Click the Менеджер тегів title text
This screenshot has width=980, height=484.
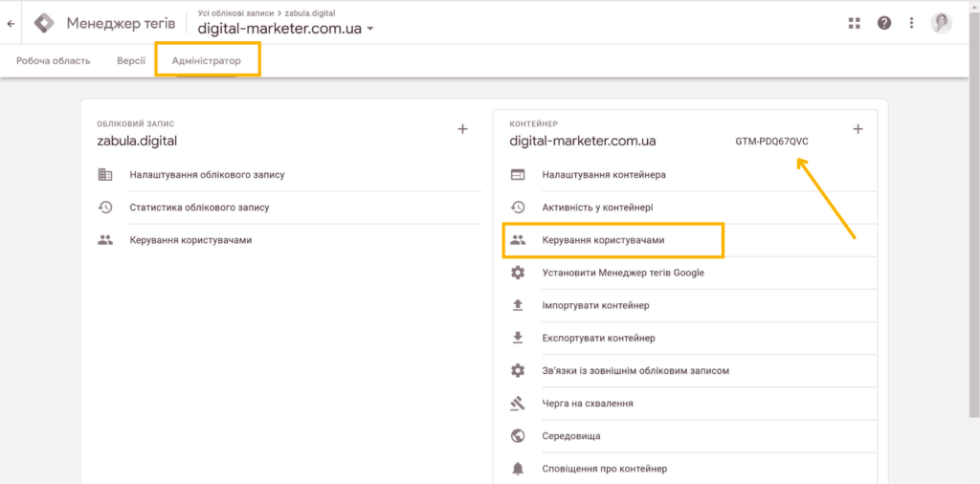point(121,24)
